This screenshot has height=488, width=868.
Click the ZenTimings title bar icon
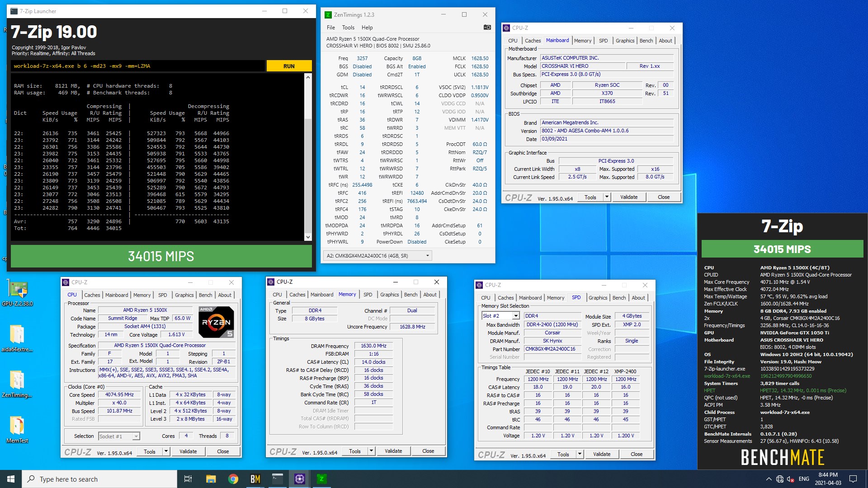click(x=329, y=15)
